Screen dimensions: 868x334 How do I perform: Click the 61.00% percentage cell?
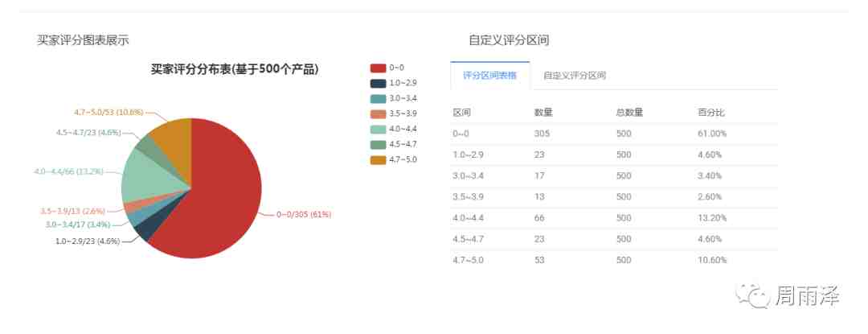click(712, 134)
